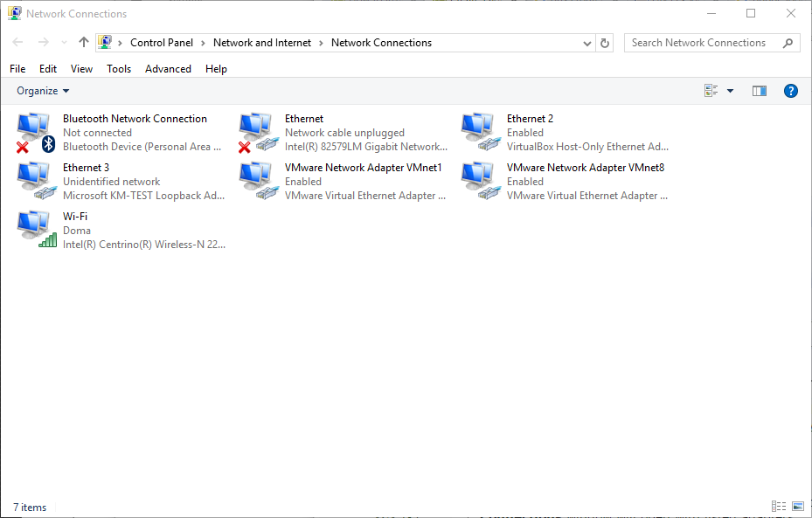The image size is (812, 518).
Task: Switch to details view in status bar
Action: coord(778,506)
